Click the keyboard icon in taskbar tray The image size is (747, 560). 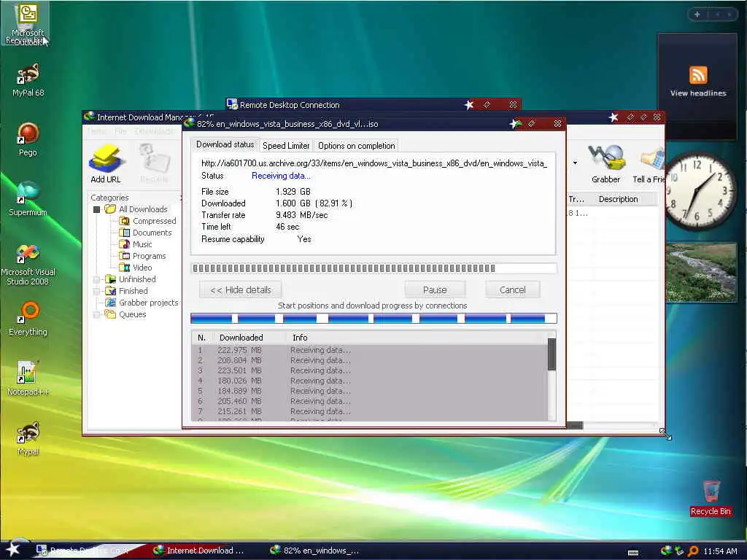point(633,553)
